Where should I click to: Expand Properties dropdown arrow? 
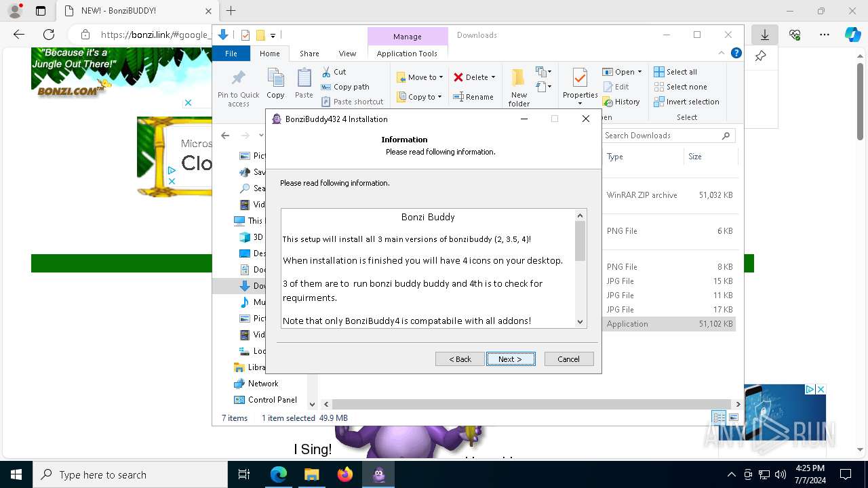580,104
